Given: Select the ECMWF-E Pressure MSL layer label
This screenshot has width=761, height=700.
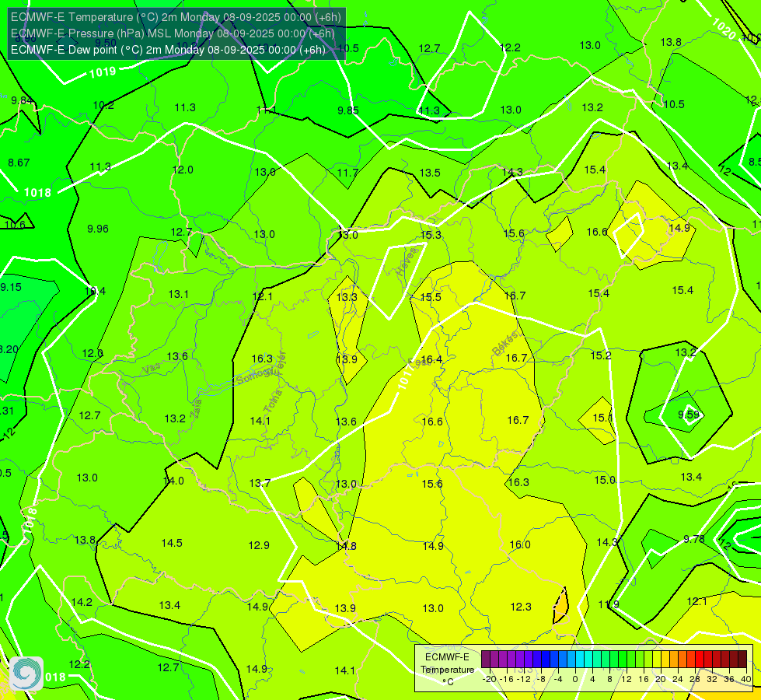Looking at the screenshot, I should (x=173, y=33).
